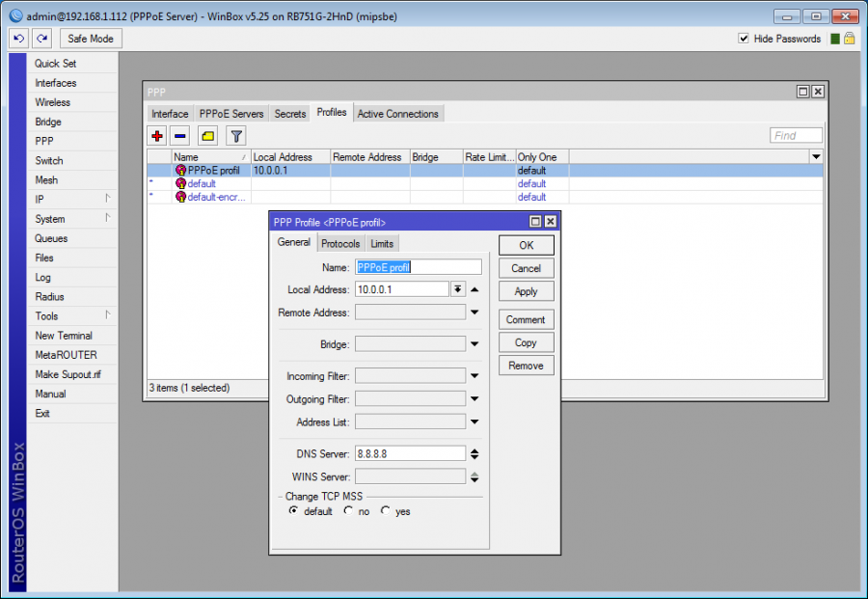Open Make Supout.rif in sidebar
The width and height of the screenshot is (868, 599).
[72, 375]
